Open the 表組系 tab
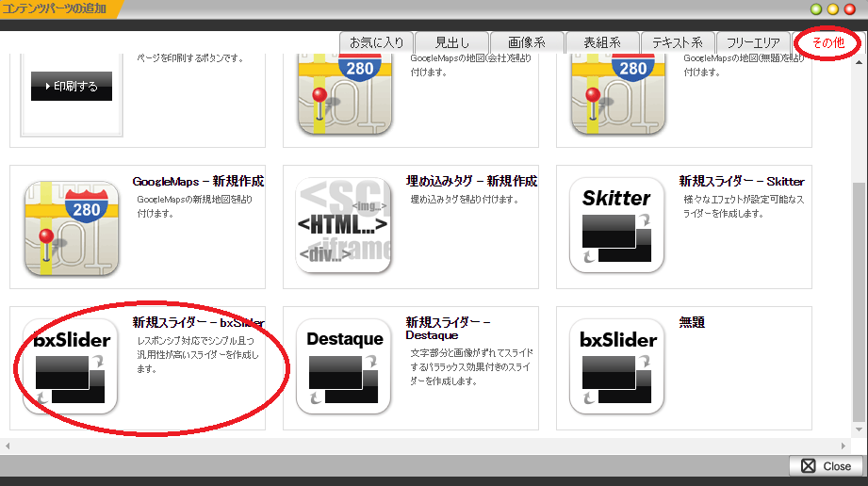 click(x=602, y=42)
